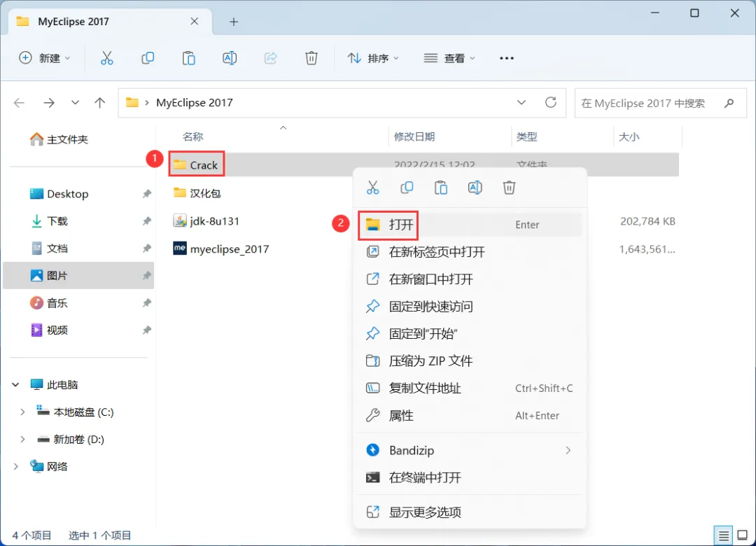Open 下载 in the sidebar
Image resolution: width=756 pixels, height=546 pixels.
click(49, 221)
